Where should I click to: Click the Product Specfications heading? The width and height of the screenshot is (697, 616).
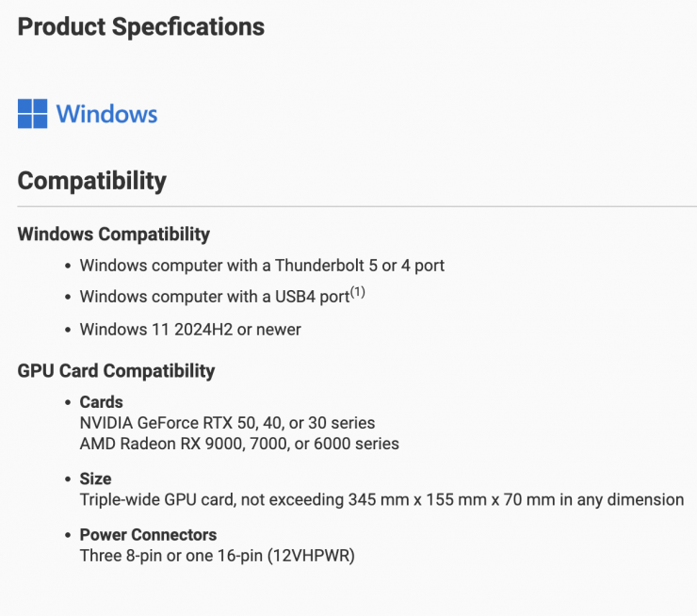pos(141,26)
